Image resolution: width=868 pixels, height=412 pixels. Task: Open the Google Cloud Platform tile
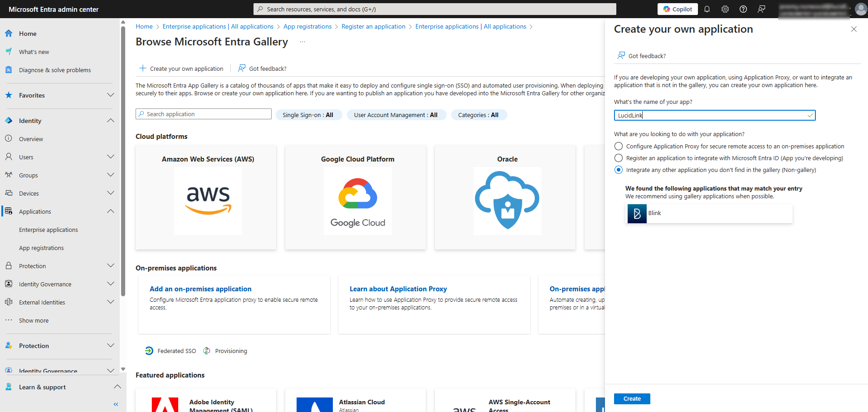tap(356, 197)
